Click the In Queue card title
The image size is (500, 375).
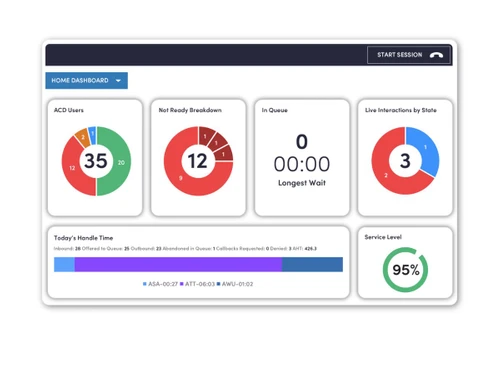(274, 110)
